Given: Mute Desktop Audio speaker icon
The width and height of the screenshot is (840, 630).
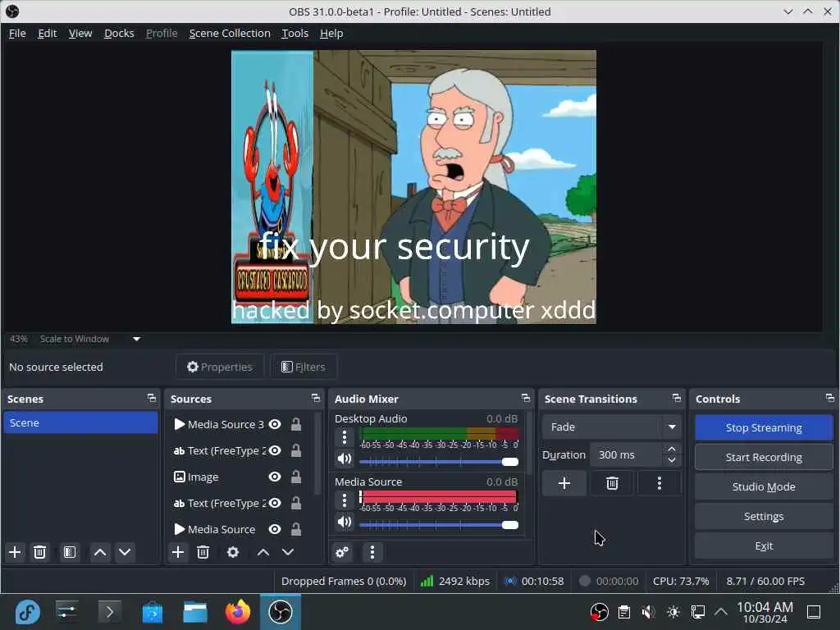Looking at the screenshot, I should 345,459.
